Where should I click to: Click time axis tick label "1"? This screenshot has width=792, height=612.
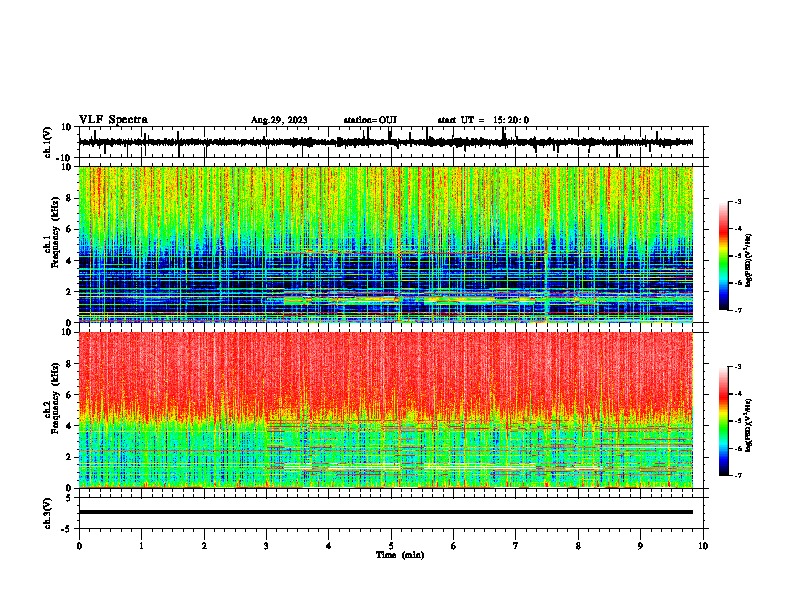pos(141,545)
